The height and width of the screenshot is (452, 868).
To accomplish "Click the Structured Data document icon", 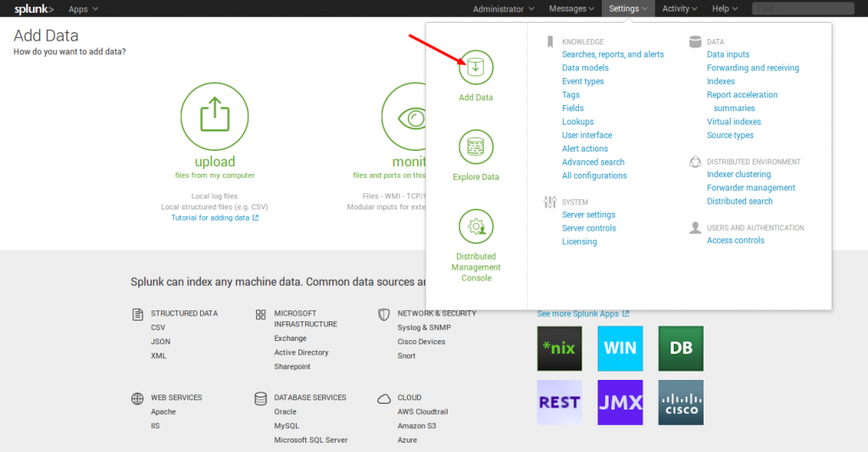I will point(137,315).
